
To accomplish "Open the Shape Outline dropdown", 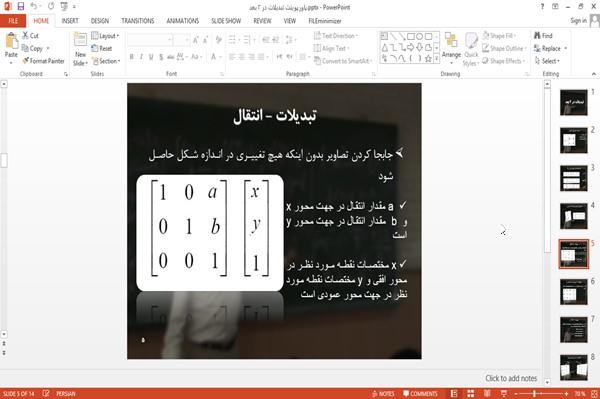I will tap(504, 48).
